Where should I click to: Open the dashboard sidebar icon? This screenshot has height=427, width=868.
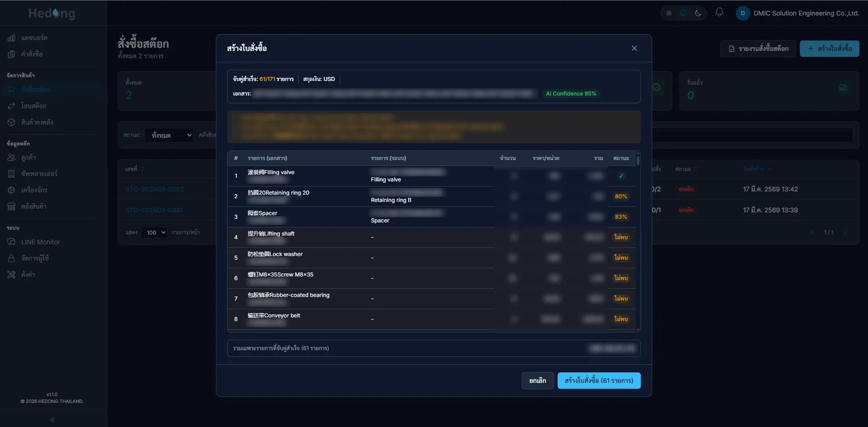tap(11, 38)
